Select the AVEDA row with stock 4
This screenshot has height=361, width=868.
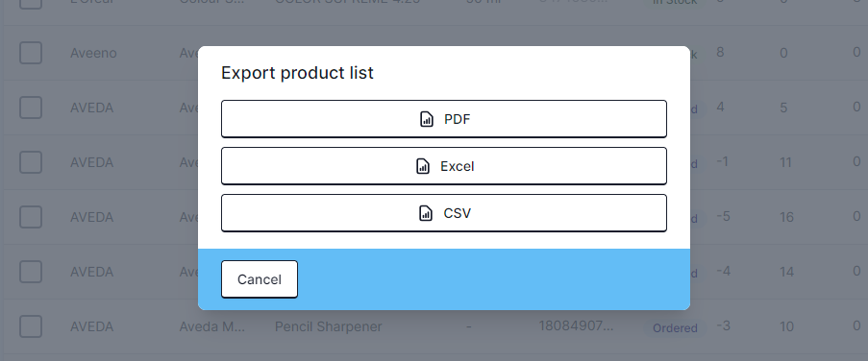(x=31, y=108)
